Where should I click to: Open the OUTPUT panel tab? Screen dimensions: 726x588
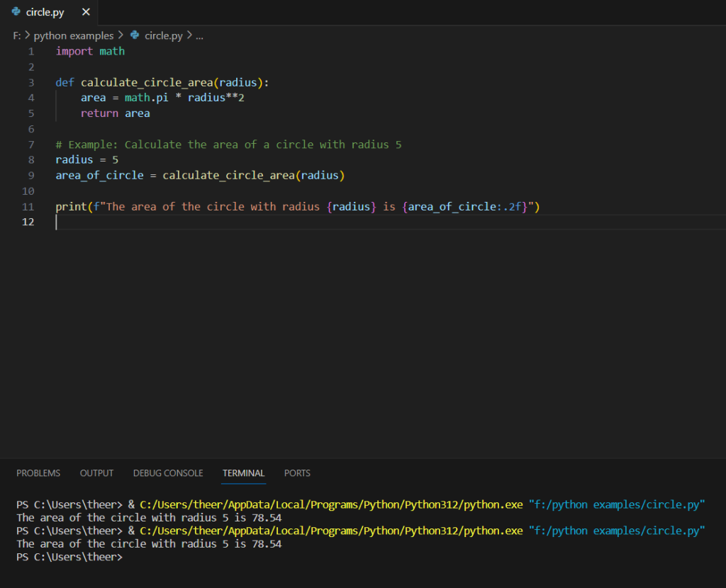pos(96,473)
